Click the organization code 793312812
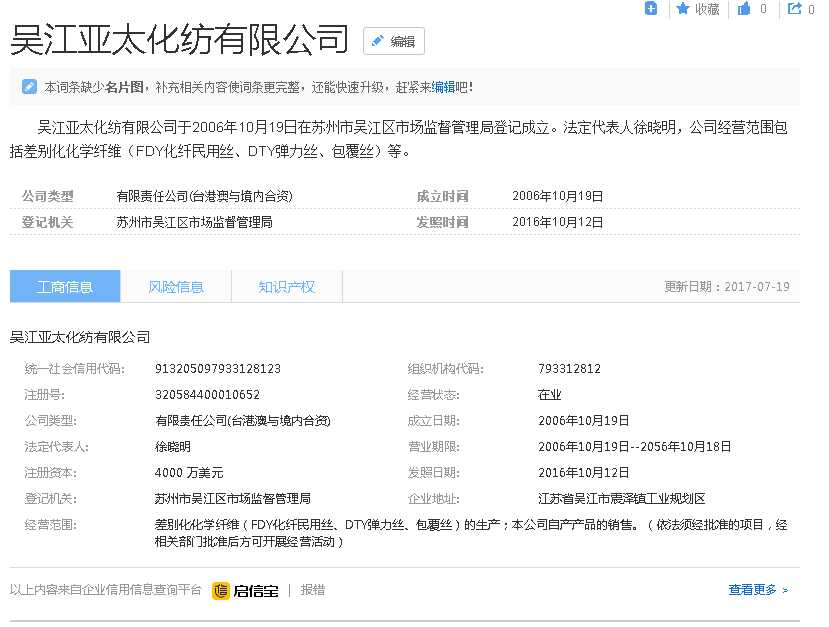 pos(569,368)
